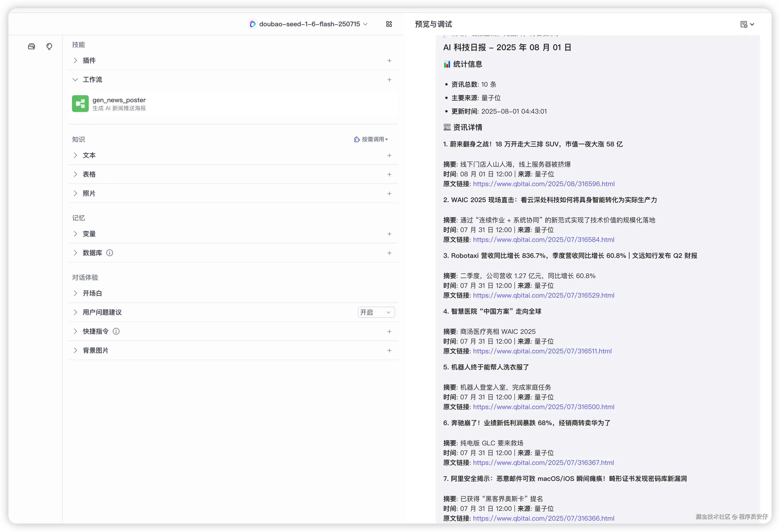
Task: Open the 按需调用 knowledge mode dropdown
Action: [371, 139]
